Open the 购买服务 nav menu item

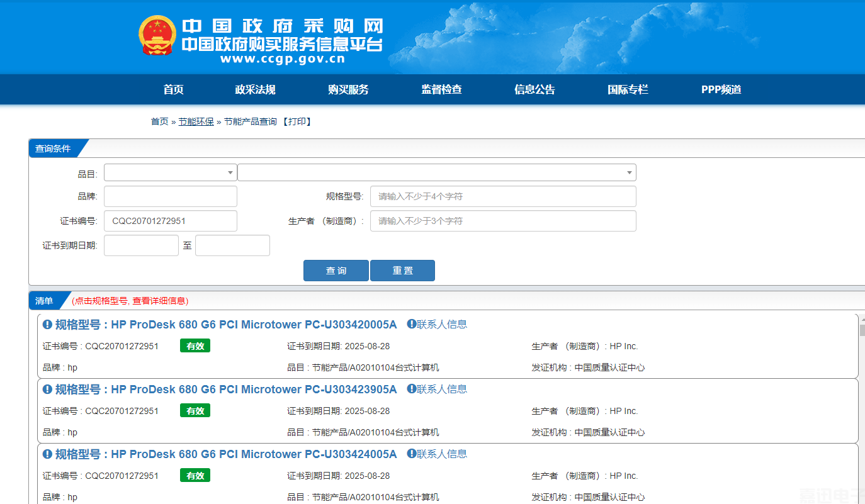pyautogui.click(x=348, y=89)
